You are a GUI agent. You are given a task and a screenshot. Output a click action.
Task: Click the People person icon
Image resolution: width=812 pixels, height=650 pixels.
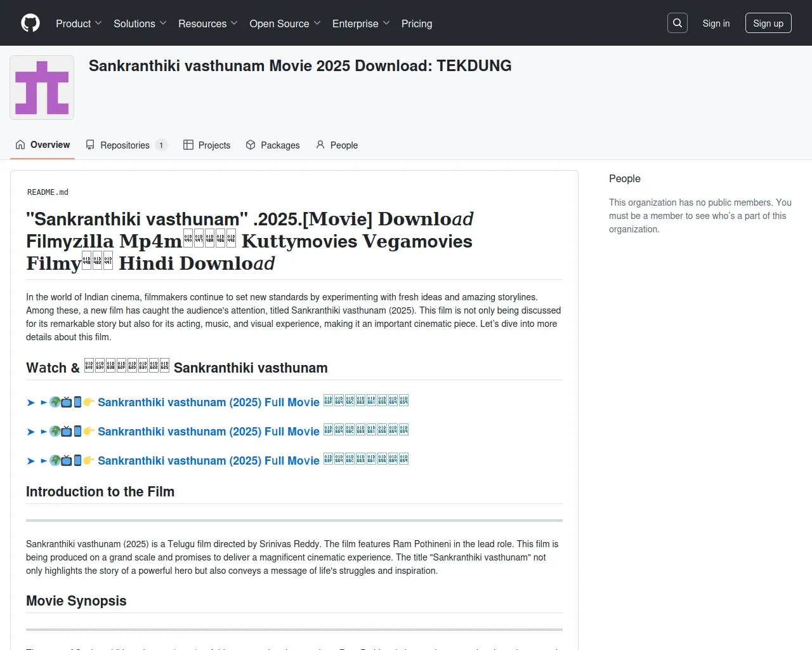point(320,145)
